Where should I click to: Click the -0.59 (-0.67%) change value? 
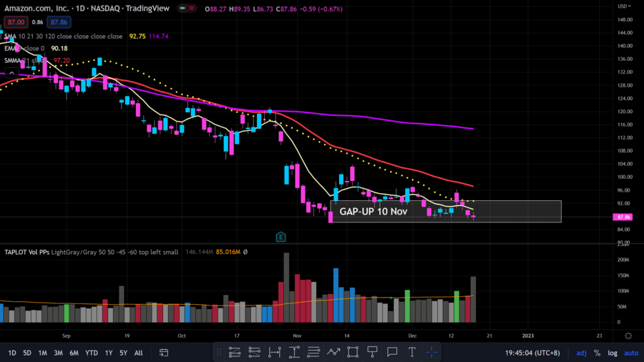pos(321,9)
